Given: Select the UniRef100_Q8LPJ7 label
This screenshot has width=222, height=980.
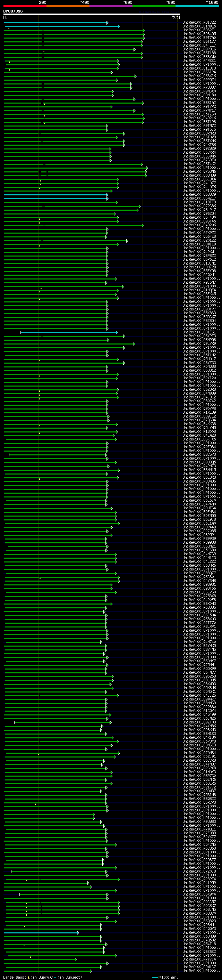Looking at the screenshot, I should (x=199, y=210).
